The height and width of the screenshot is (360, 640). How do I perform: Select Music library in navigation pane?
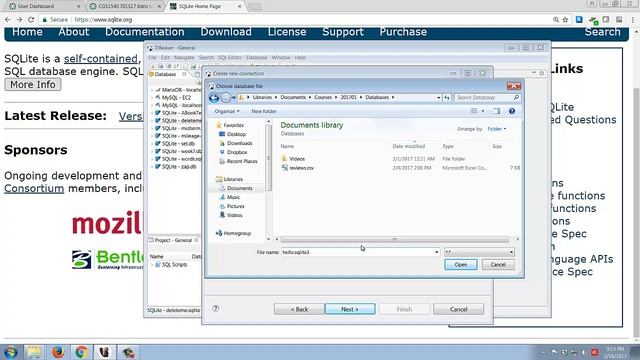[x=233, y=197]
